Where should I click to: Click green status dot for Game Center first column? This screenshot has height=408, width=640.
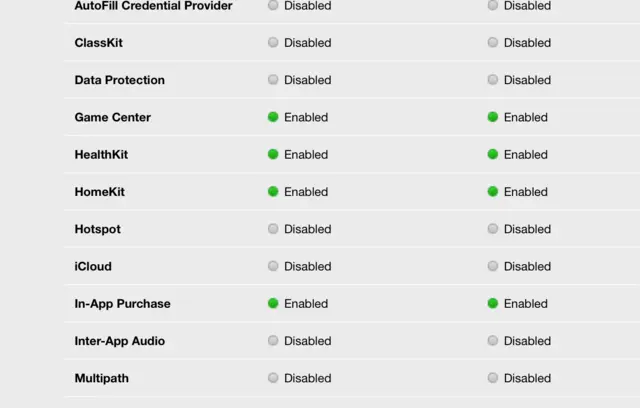[273, 117]
